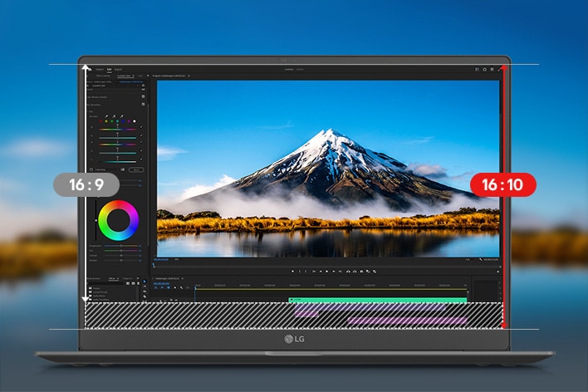
Task: Click the color wheel in Lumetri panel
Action: tap(119, 220)
